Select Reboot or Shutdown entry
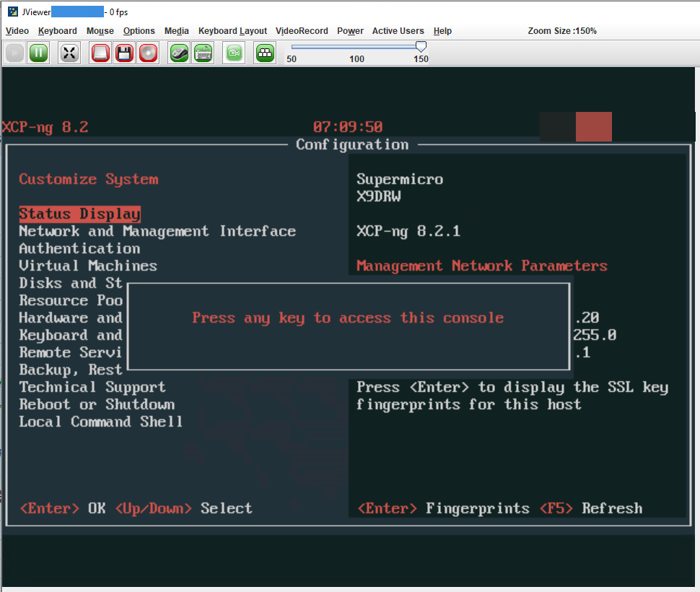700x592 pixels. pyautogui.click(x=97, y=404)
